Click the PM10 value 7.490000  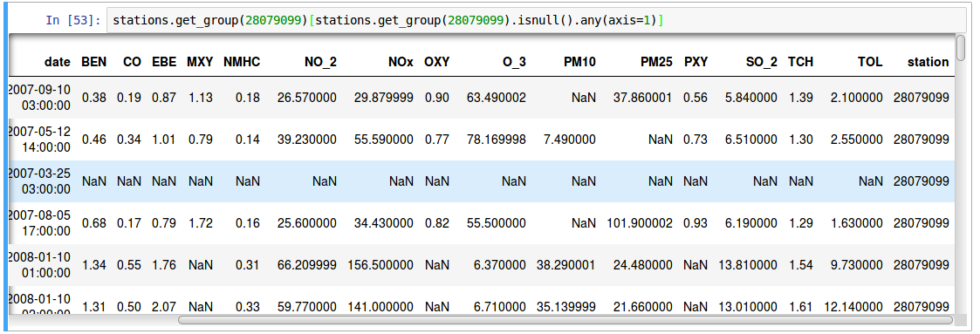(x=569, y=140)
